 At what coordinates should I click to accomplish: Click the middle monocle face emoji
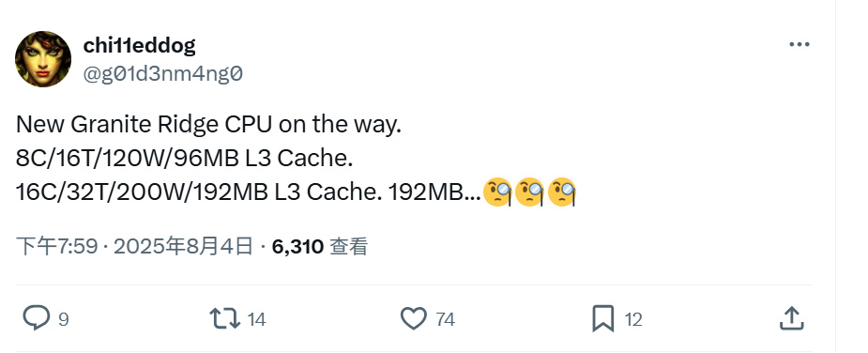(x=529, y=192)
